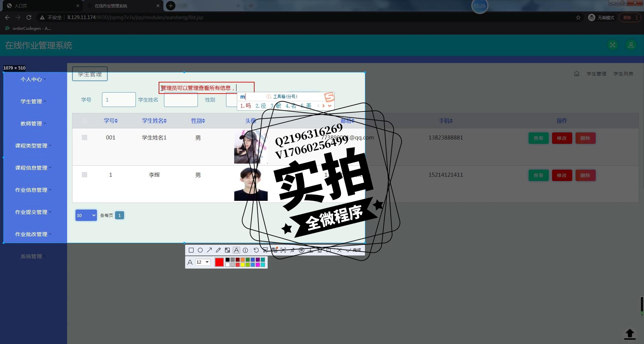
Task: Open the font size 12 dropdown
Action: tap(203, 262)
